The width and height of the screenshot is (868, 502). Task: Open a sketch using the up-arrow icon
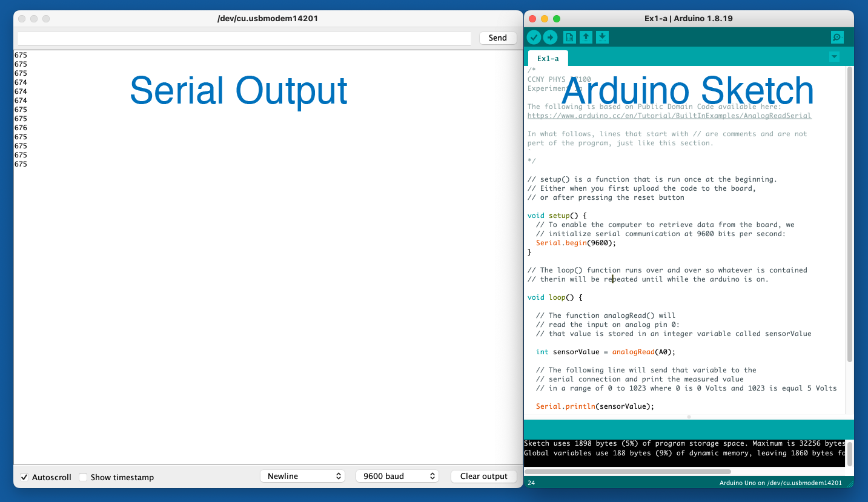[586, 38]
